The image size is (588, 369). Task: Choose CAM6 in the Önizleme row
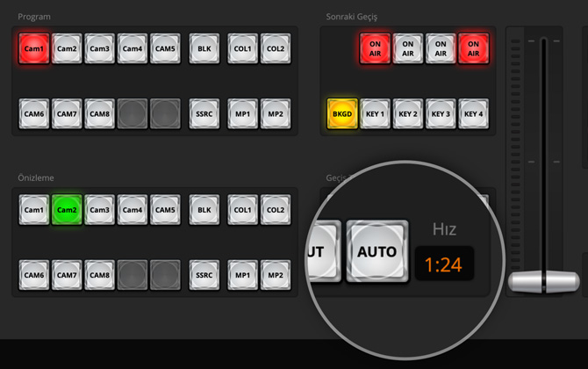(x=35, y=275)
